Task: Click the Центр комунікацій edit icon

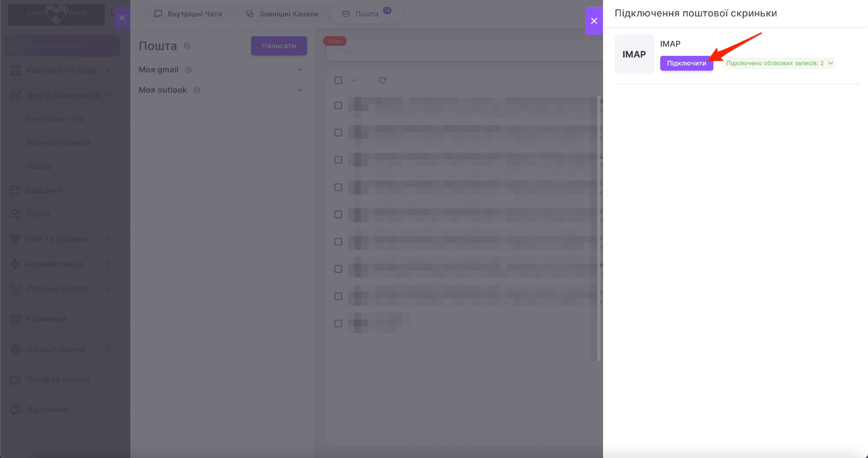Action: [x=16, y=95]
